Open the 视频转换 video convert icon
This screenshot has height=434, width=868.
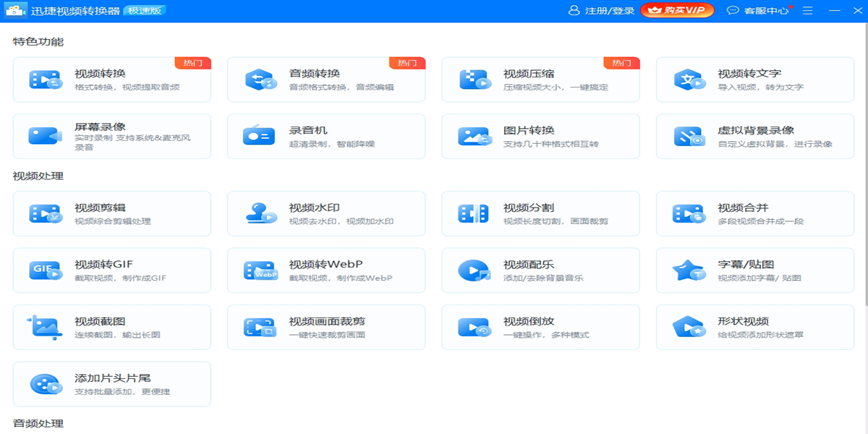[x=45, y=80]
